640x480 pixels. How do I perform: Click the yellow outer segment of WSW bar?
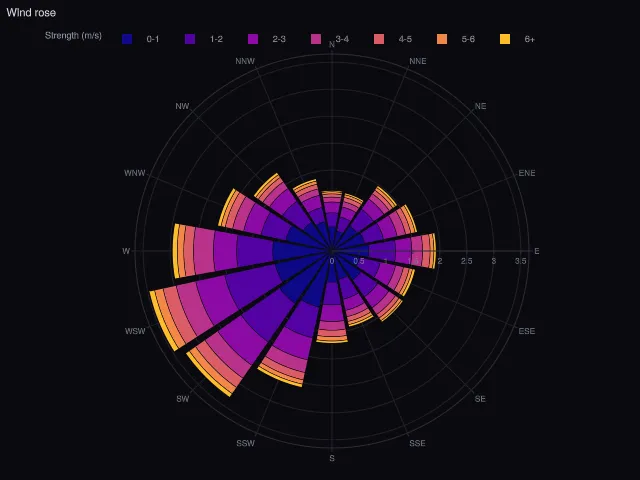[162, 320]
